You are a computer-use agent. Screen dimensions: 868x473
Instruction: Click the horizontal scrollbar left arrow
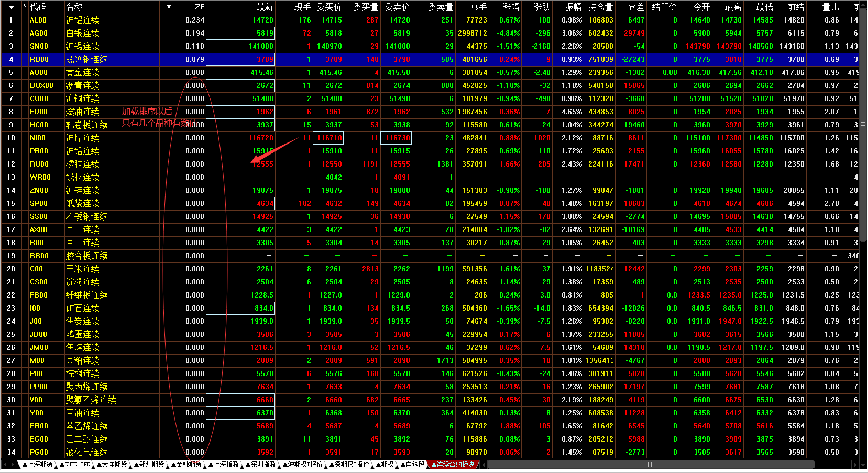485,464
